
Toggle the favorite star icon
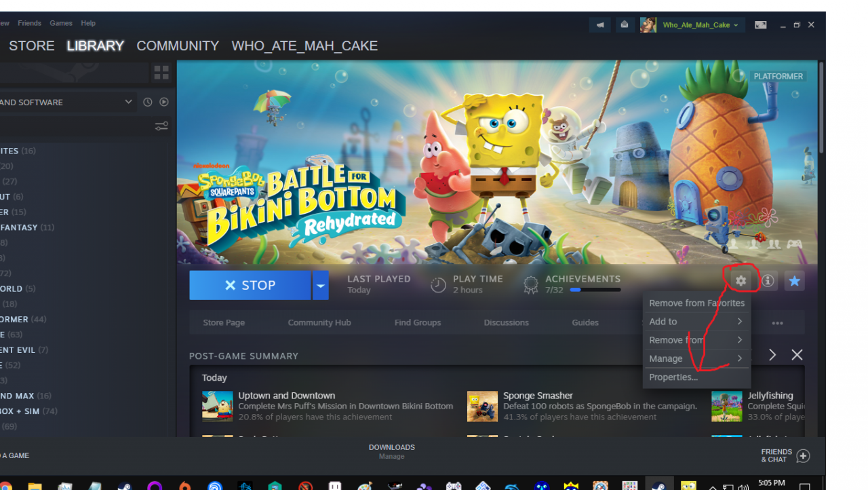[794, 280]
